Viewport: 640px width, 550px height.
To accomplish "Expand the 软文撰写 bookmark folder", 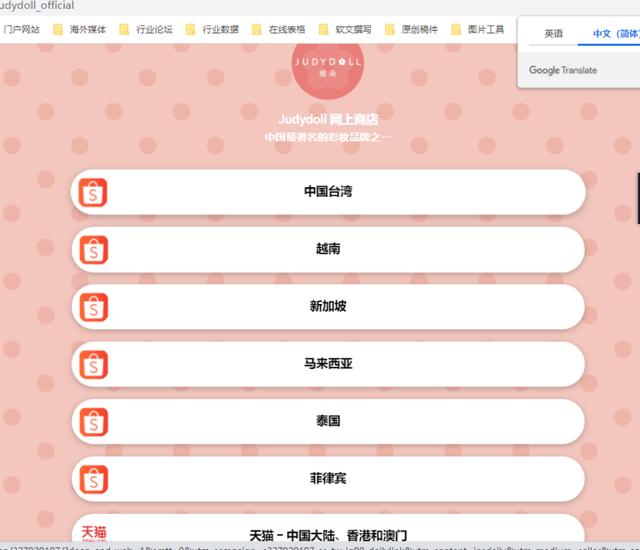I will point(345,29).
